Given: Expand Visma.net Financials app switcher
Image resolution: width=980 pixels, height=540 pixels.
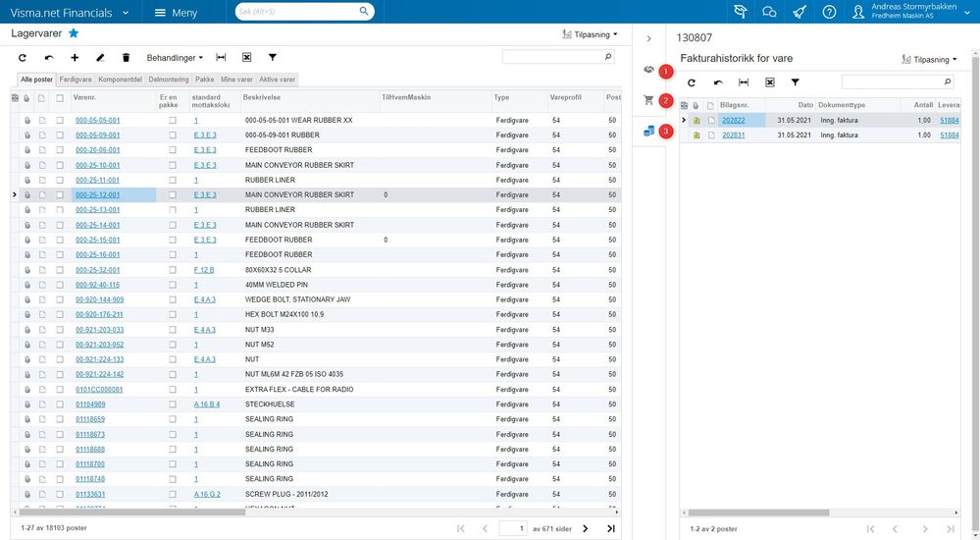Looking at the screenshot, I should [x=70, y=12].
